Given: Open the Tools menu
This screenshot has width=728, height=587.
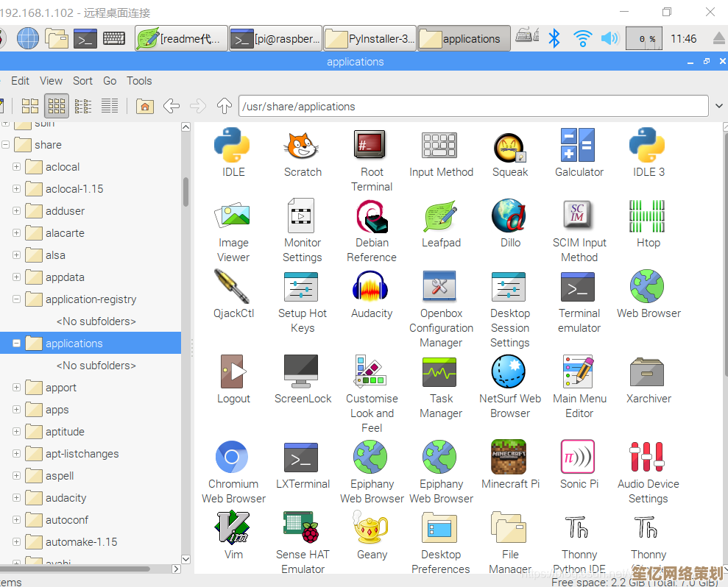Looking at the screenshot, I should 139,81.
